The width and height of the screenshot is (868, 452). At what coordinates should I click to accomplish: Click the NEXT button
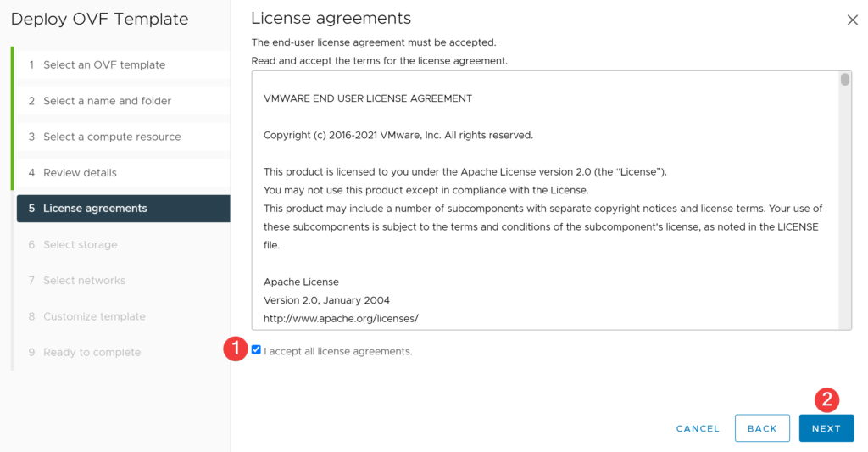(x=826, y=428)
